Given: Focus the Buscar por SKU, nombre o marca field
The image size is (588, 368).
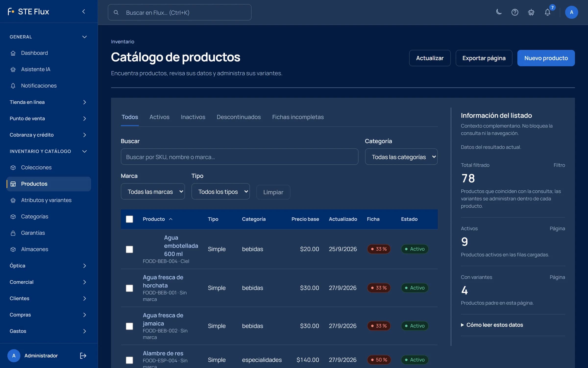Looking at the screenshot, I should [x=239, y=157].
